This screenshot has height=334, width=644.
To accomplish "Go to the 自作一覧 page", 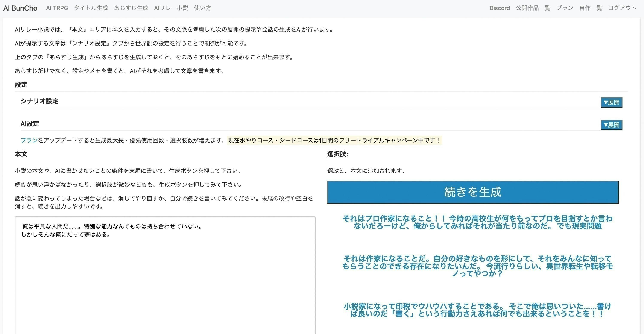I will 591,8.
